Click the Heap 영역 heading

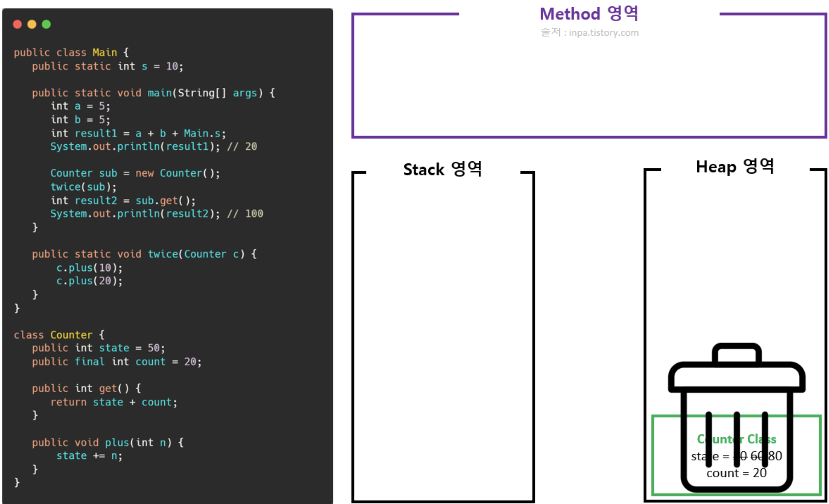tap(734, 167)
